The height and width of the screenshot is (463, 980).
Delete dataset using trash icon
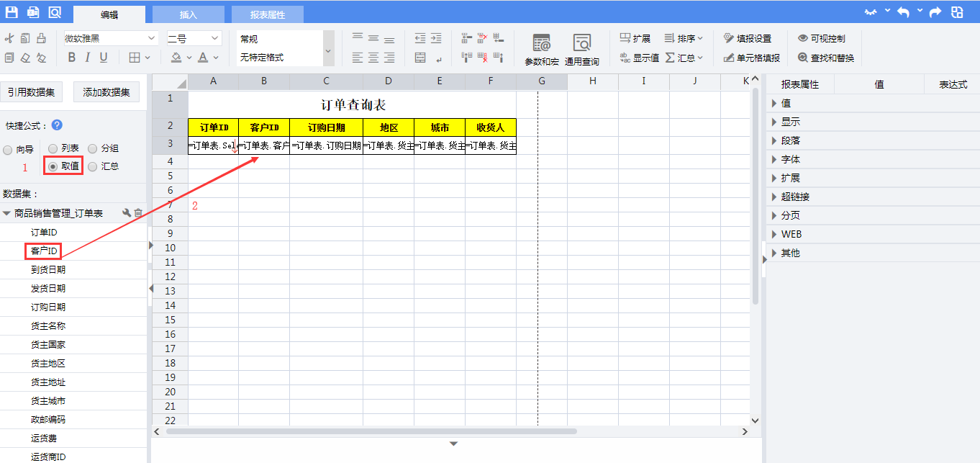pyautogui.click(x=139, y=213)
